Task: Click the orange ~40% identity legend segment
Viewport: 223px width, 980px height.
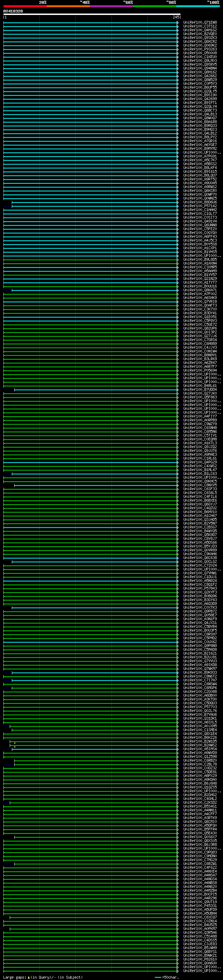Action: tap(68, 6)
